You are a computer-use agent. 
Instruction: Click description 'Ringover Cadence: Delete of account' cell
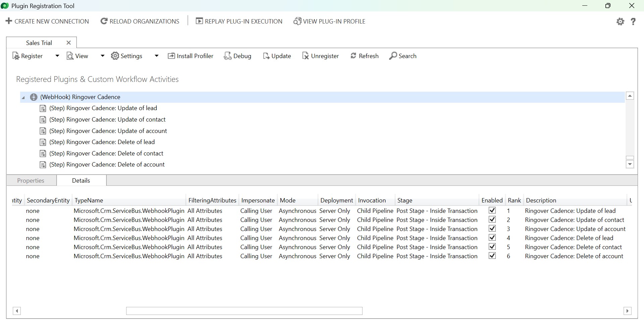point(574,256)
